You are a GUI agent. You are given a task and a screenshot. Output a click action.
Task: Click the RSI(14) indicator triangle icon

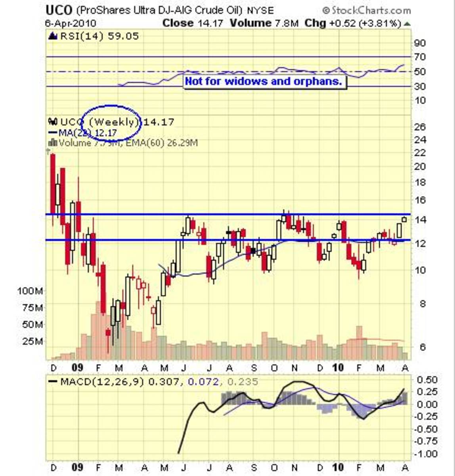pos(53,36)
